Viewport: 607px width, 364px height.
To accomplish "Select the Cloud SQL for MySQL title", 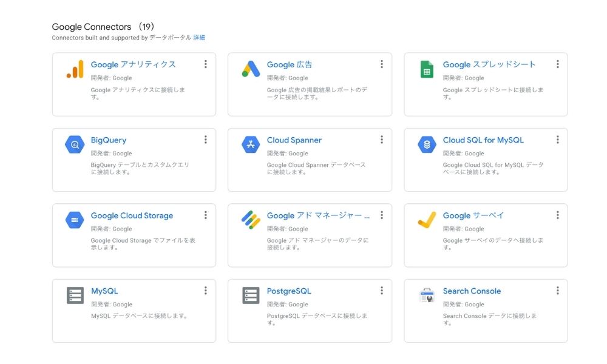I will [x=483, y=140].
